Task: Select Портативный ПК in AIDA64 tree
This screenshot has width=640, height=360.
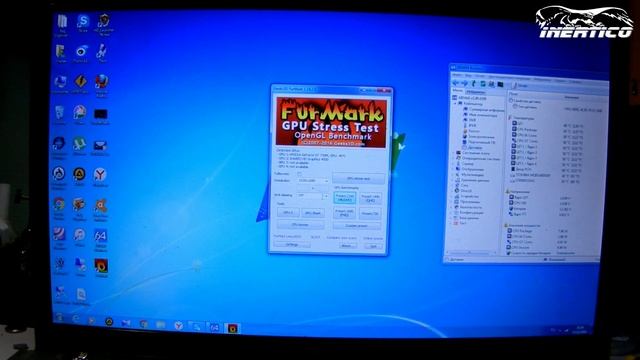Action: [x=479, y=142]
